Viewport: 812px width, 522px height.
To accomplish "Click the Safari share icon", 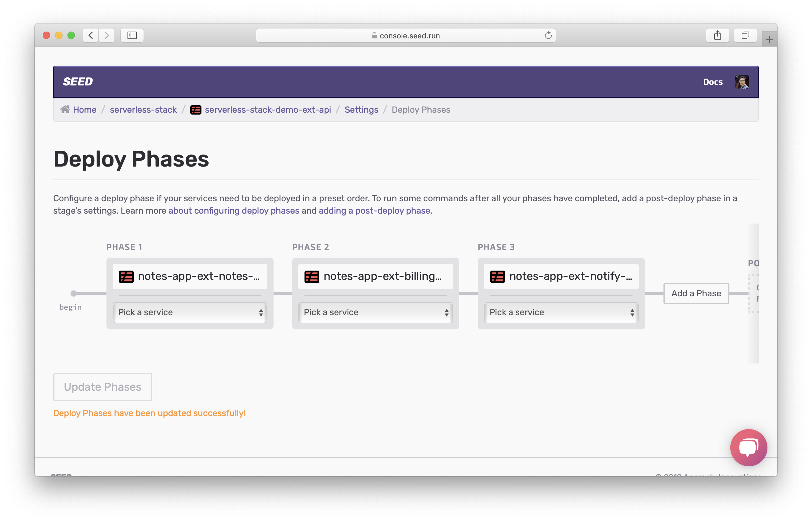I will coord(717,35).
